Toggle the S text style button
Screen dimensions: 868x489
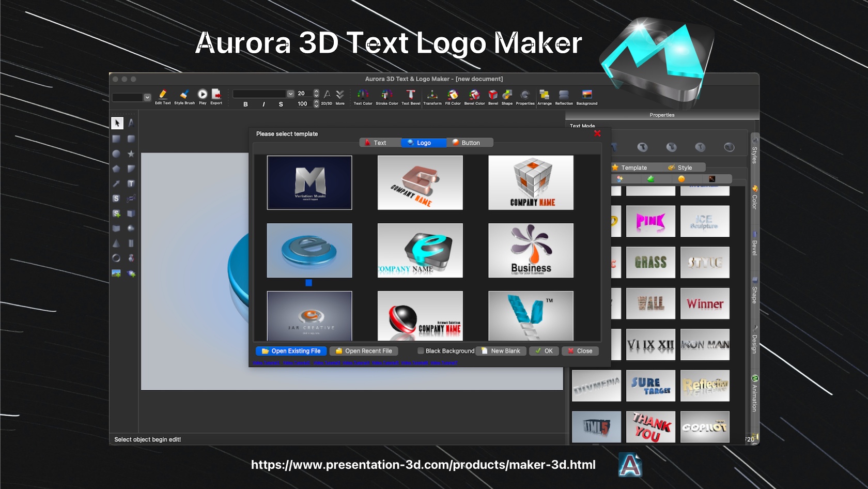click(x=281, y=104)
